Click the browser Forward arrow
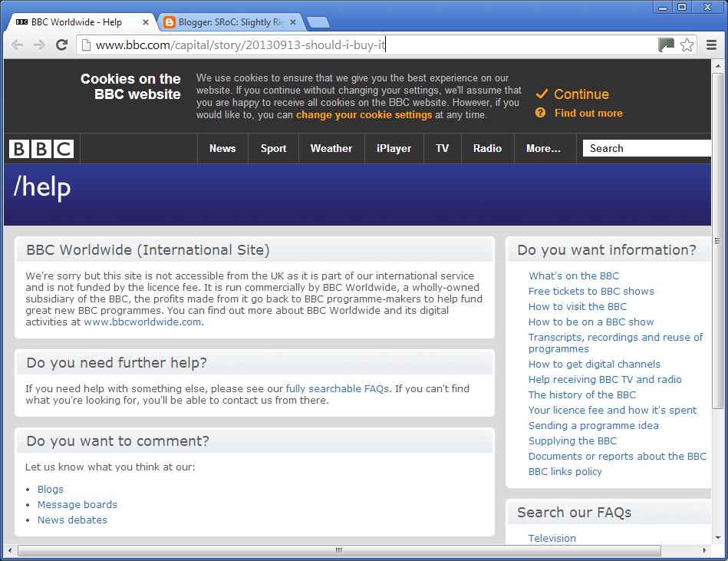The image size is (728, 561). pyautogui.click(x=39, y=45)
